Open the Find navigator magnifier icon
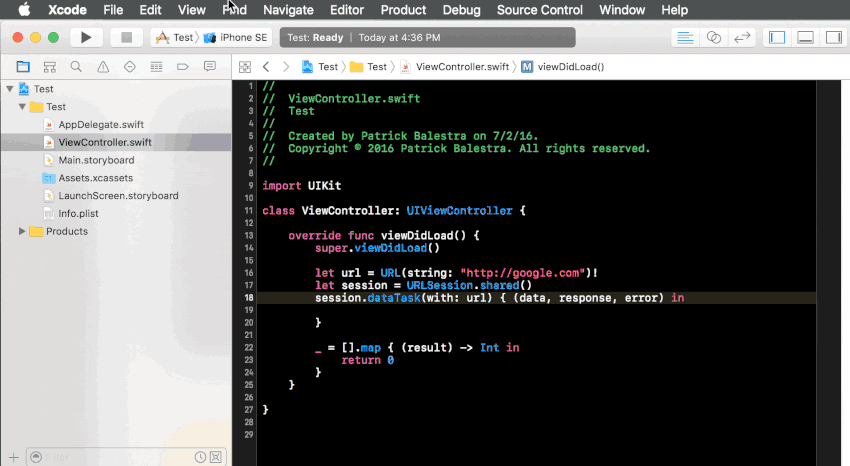The width and height of the screenshot is (850, 466). [76, 67]
